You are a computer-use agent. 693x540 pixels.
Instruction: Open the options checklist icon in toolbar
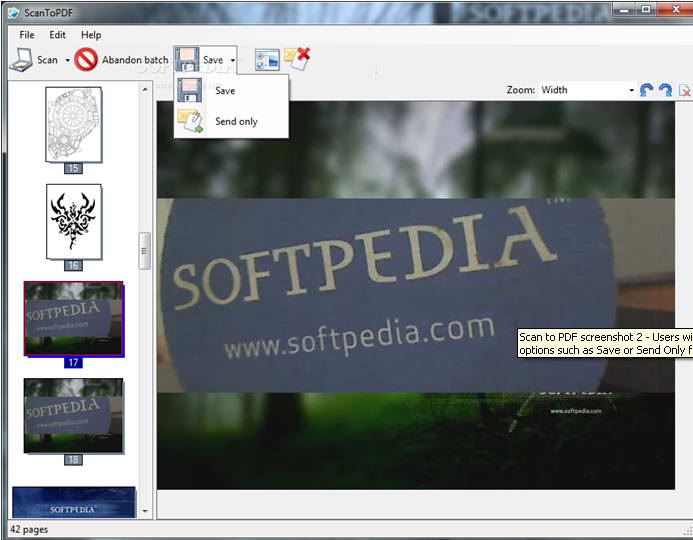[x=267, y=60]
